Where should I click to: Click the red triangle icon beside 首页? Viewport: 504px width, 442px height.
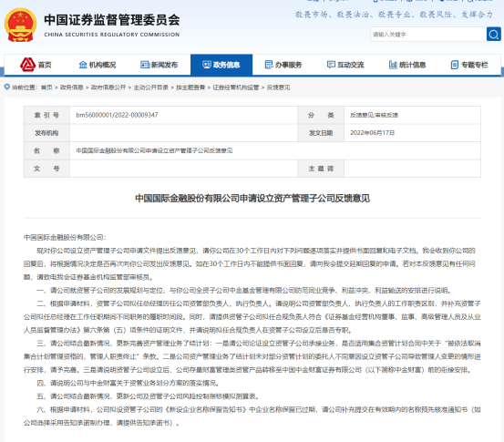(x=27, y=65)
